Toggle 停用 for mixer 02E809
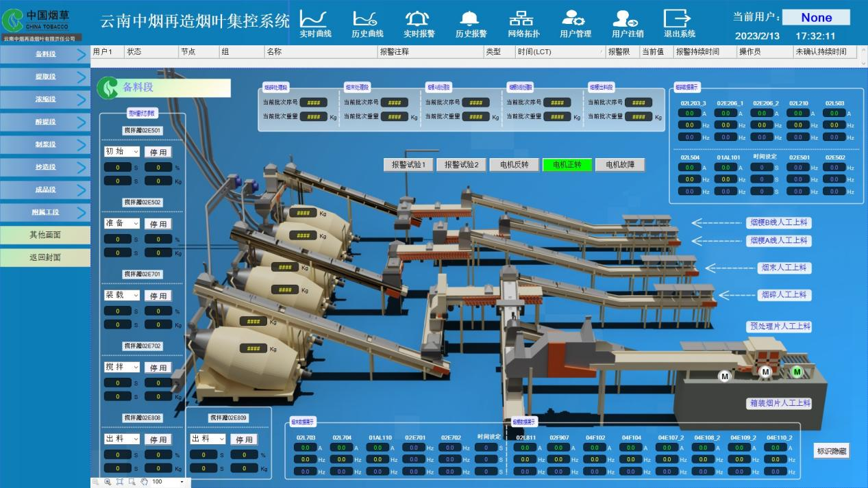 [x=244, y=439]
